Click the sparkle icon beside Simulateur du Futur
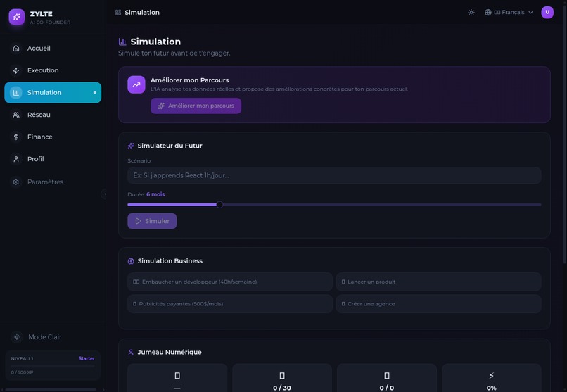 [131, 146]
